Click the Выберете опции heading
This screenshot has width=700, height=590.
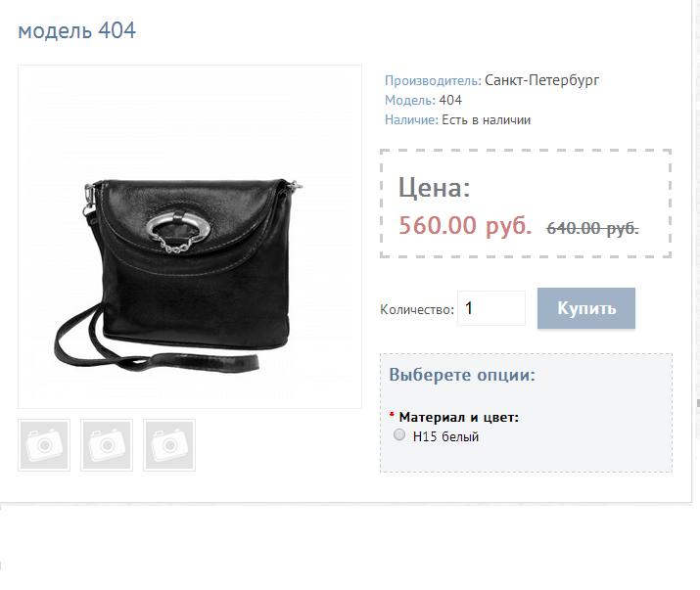click(x=462, y=375)
